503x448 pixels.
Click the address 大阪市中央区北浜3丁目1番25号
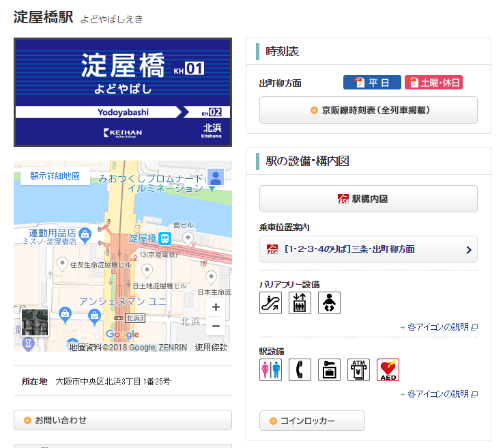[x=113, y=381]
